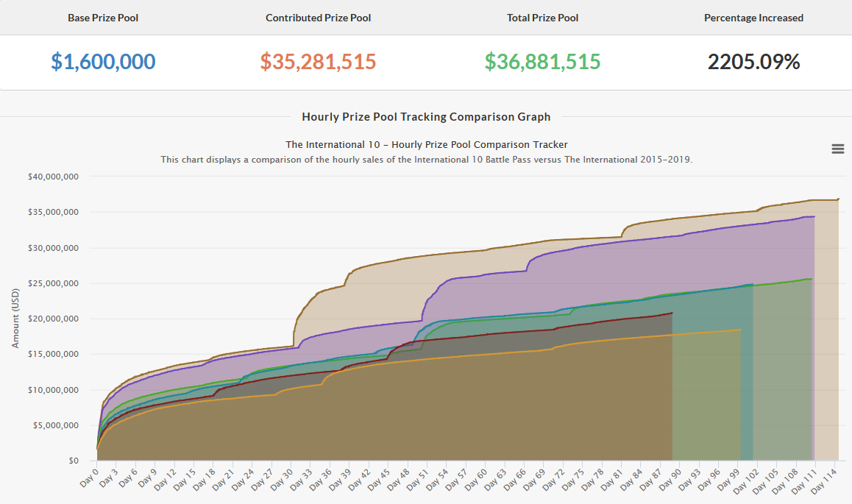Click the Percentage Increased header label
This screenshot has height=504, width=852.
pyautogui.click(x=753, y=18)
